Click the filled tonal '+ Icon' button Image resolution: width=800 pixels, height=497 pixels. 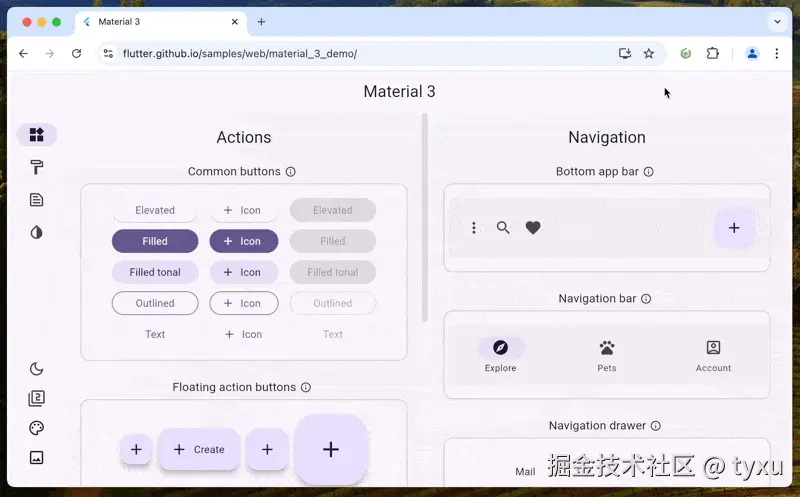tap(244, 272)
